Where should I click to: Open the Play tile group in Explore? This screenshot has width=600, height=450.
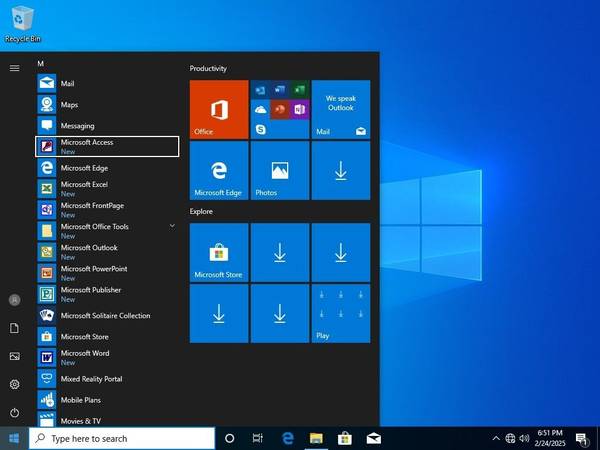click(340, 314)
